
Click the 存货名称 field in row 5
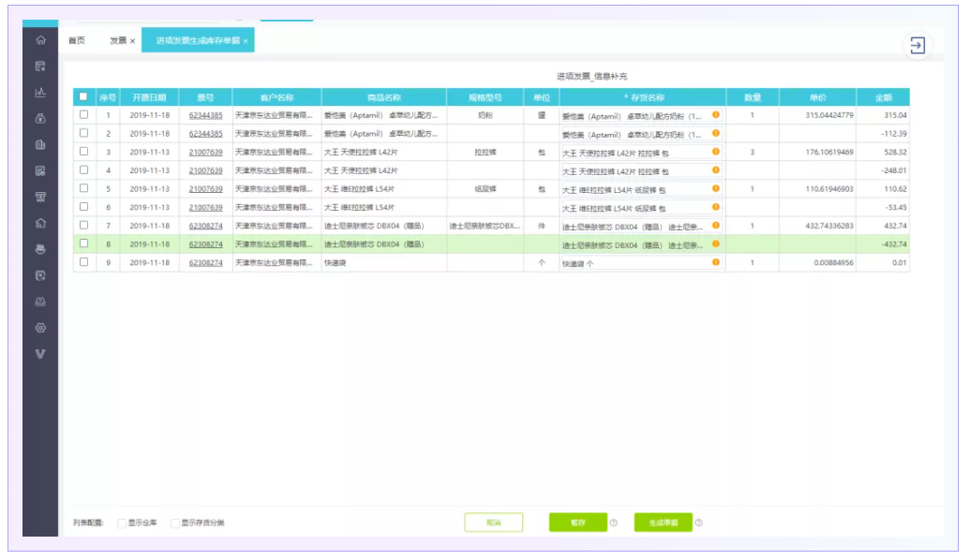coord(633,189)
